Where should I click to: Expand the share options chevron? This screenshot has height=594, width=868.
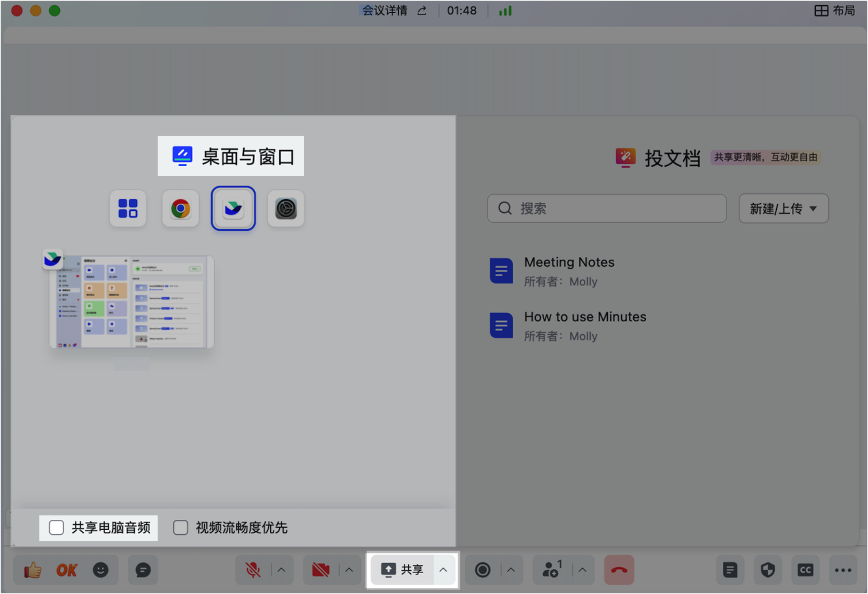(444, 570)
